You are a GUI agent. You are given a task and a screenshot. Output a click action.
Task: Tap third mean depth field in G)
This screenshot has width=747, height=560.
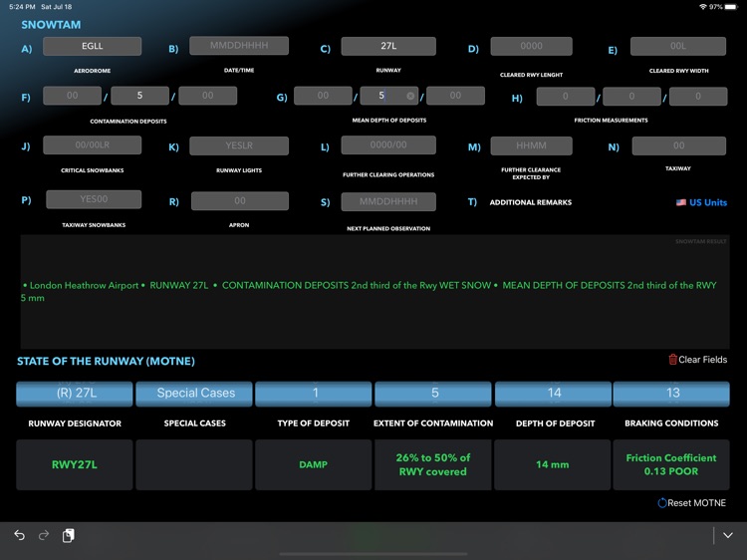tap(455, 96)
